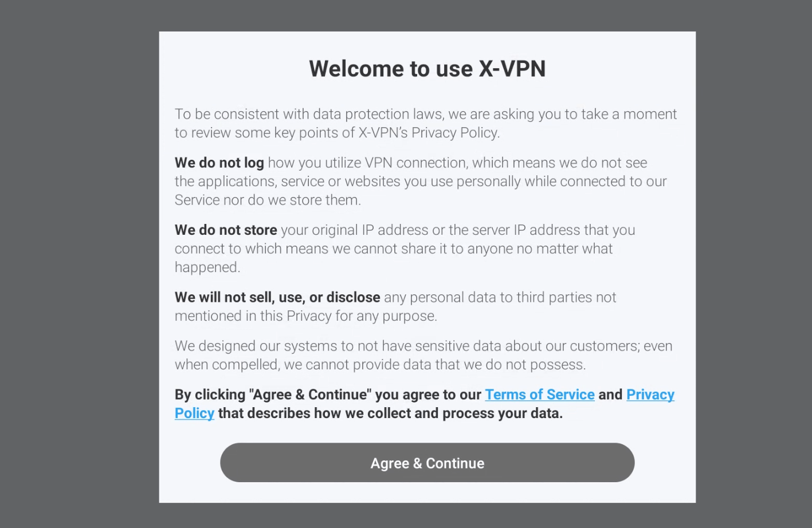Click the Agree & Continue button
Viewport: 812px width, 528px height.
(427, 463)
